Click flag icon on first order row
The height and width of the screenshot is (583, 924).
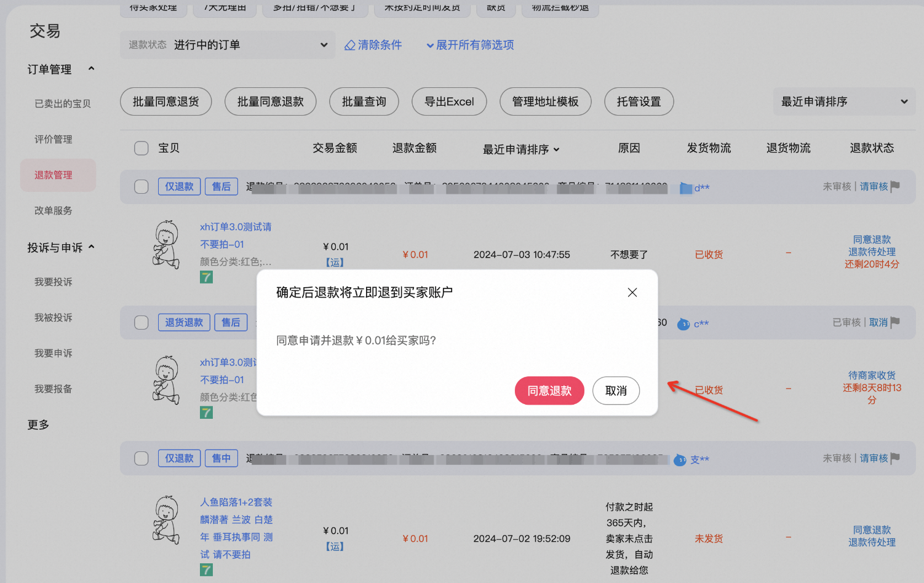click(896, 186)
